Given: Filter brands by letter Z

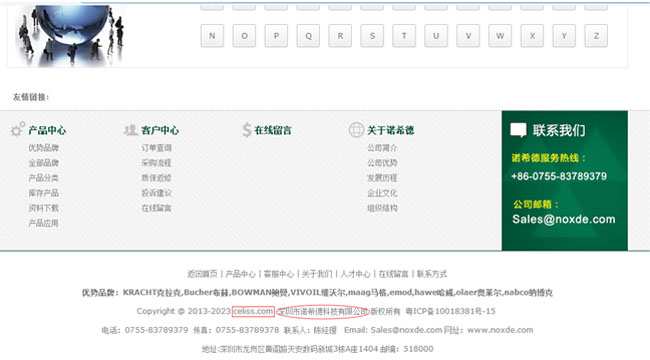Looking at the screenshot, I should click(596, 36).
